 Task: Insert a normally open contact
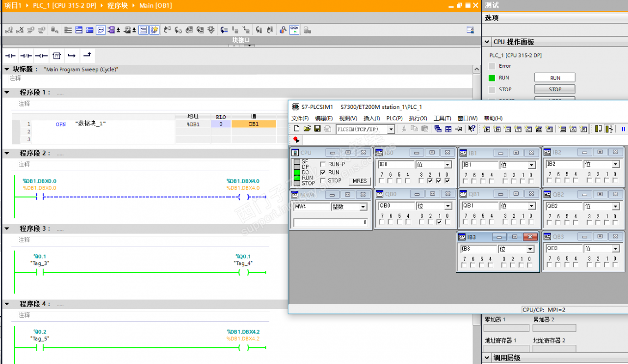10,55
